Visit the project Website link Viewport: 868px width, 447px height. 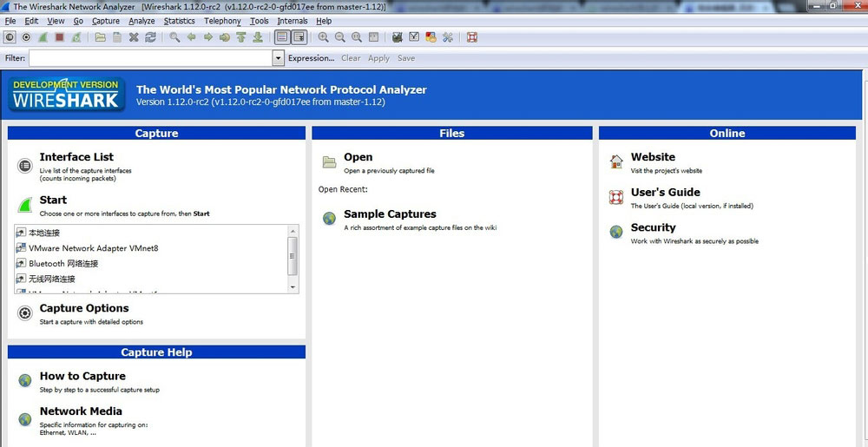click(x=653, y=157)
